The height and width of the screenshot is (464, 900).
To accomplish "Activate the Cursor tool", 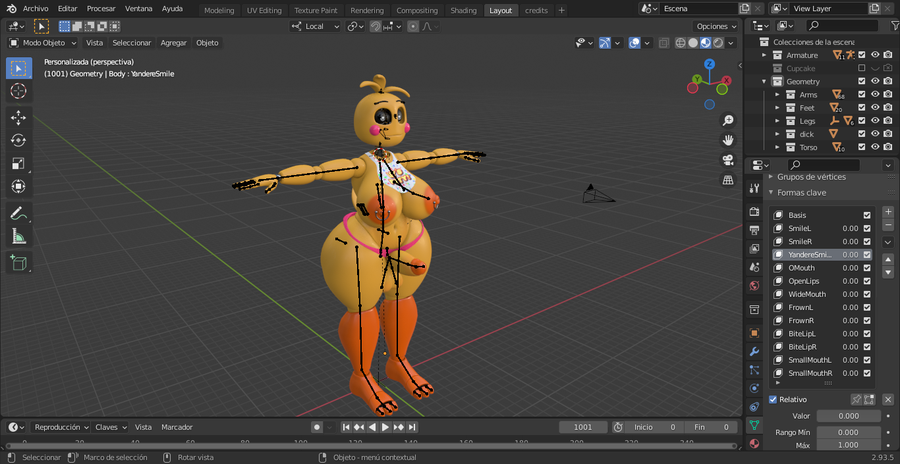I will (18, 91).
